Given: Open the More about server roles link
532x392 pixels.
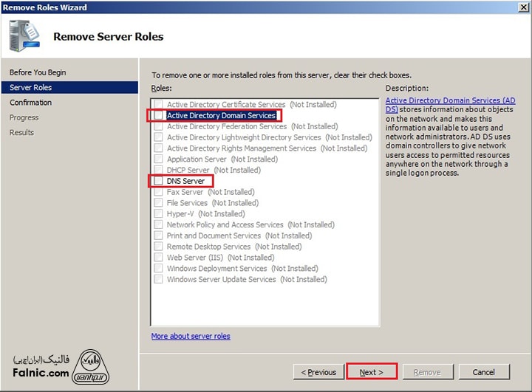Looking at the screenshot, I should 191,336.
